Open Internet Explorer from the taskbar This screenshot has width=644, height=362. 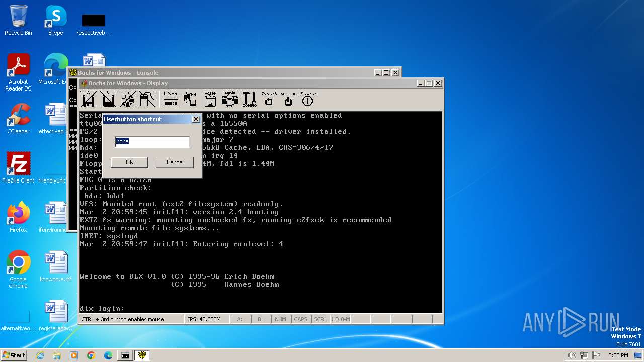(40, 355)
